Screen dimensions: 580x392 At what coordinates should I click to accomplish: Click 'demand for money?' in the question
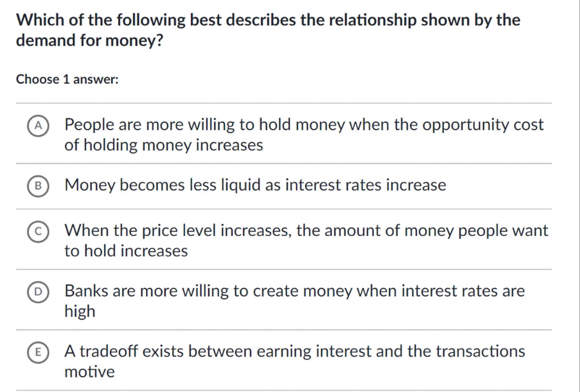(89, 40)
